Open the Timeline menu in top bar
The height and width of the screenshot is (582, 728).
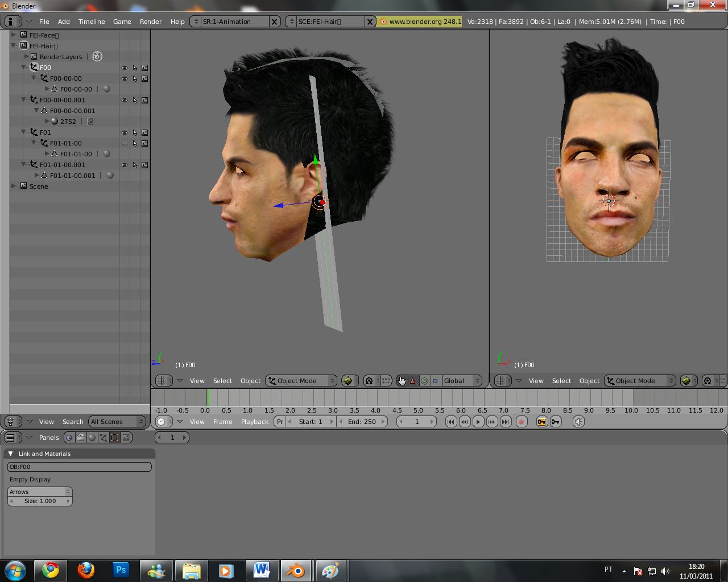click(x=92, y=22)
